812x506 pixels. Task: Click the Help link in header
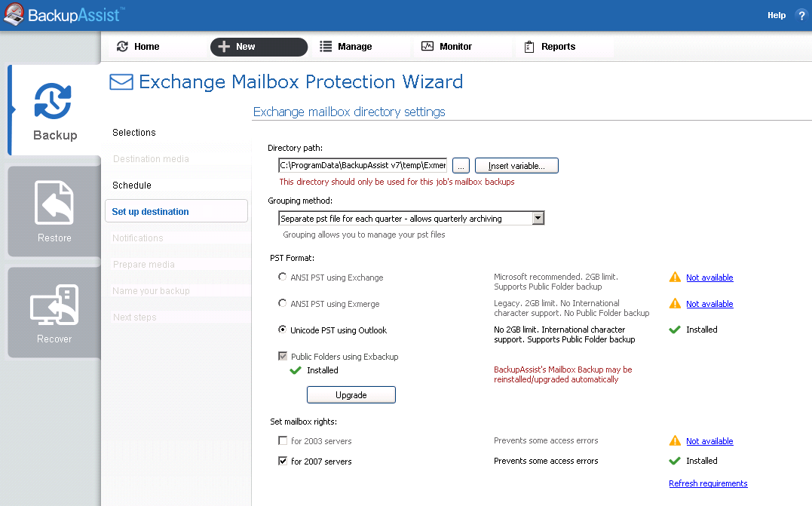click(777, 16)
